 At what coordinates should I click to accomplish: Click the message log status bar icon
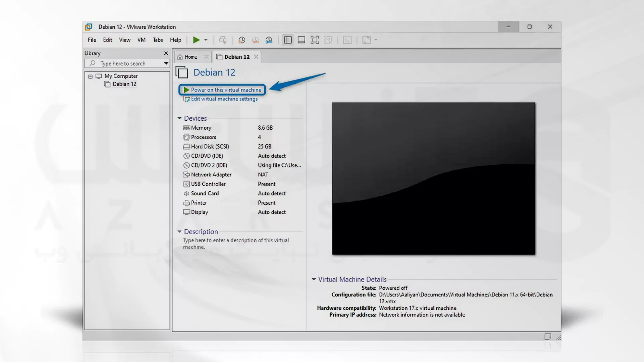point(548,337)
